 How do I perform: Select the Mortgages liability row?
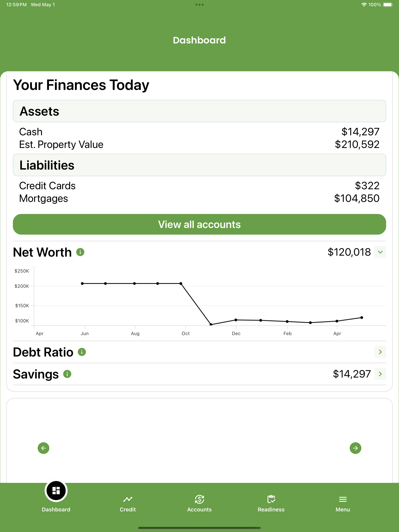pyautogui.click(x=199, y=198)
